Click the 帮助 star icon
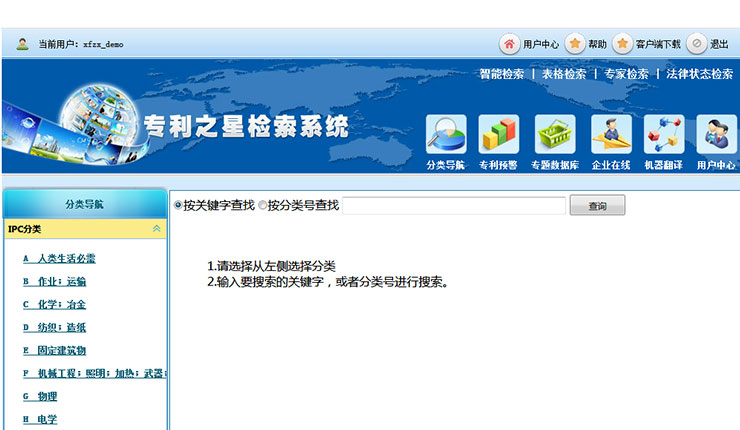 [575, 44]
